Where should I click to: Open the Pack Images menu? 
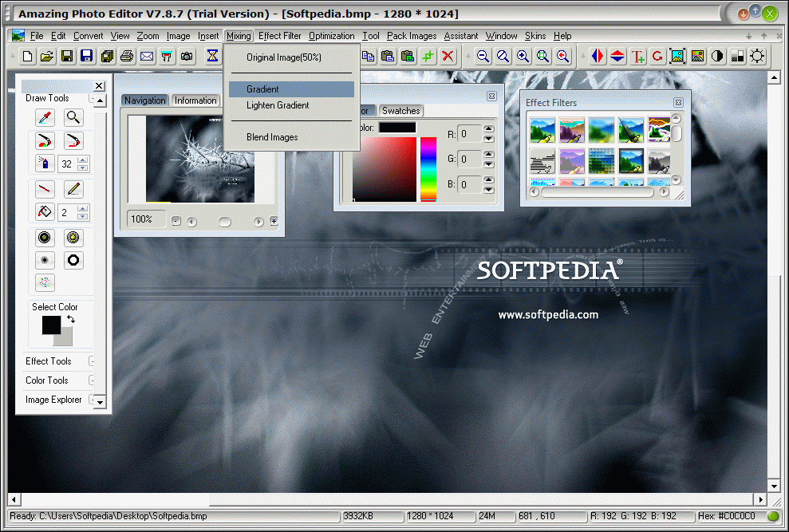[x=412, y=36]
